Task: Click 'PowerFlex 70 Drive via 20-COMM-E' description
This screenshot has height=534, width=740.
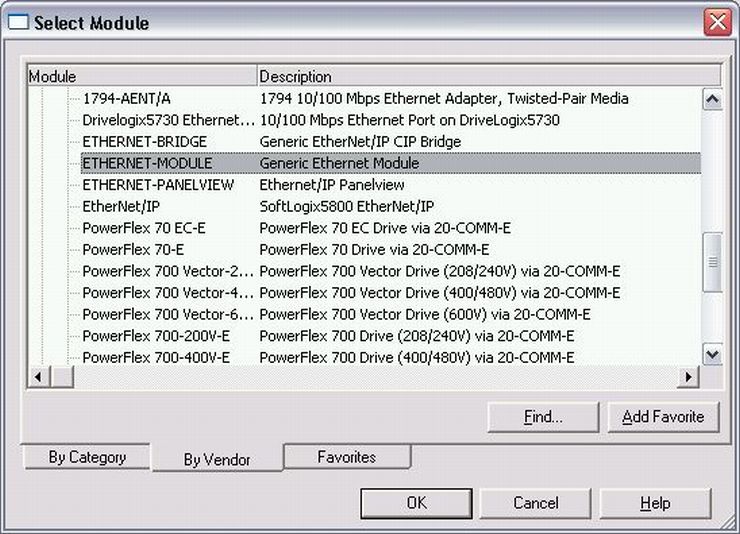Action: pyautogui.click(x=374, y=250)
